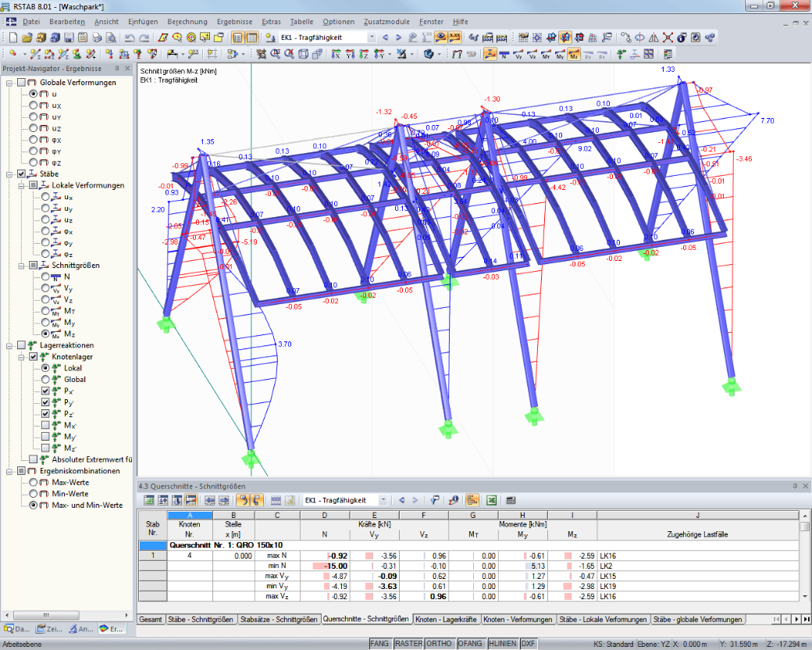
Task: Toggle the Mz moment result toolbar button
Action: [x=573, y=54]
